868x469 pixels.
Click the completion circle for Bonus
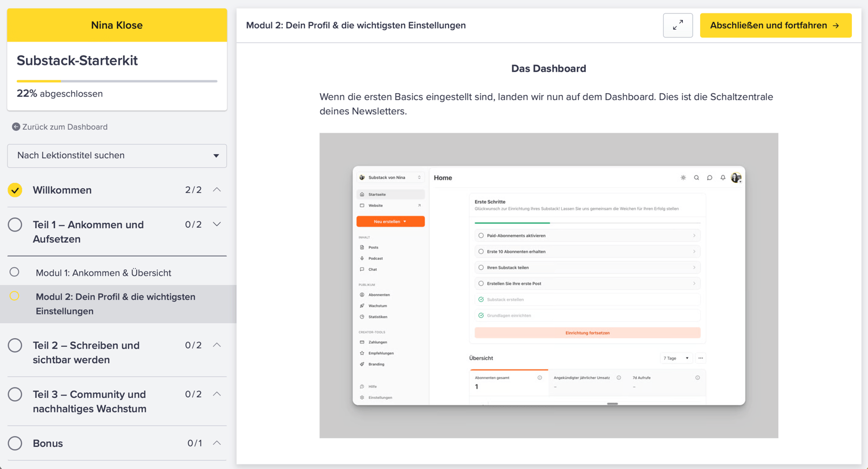pos(15,444)
